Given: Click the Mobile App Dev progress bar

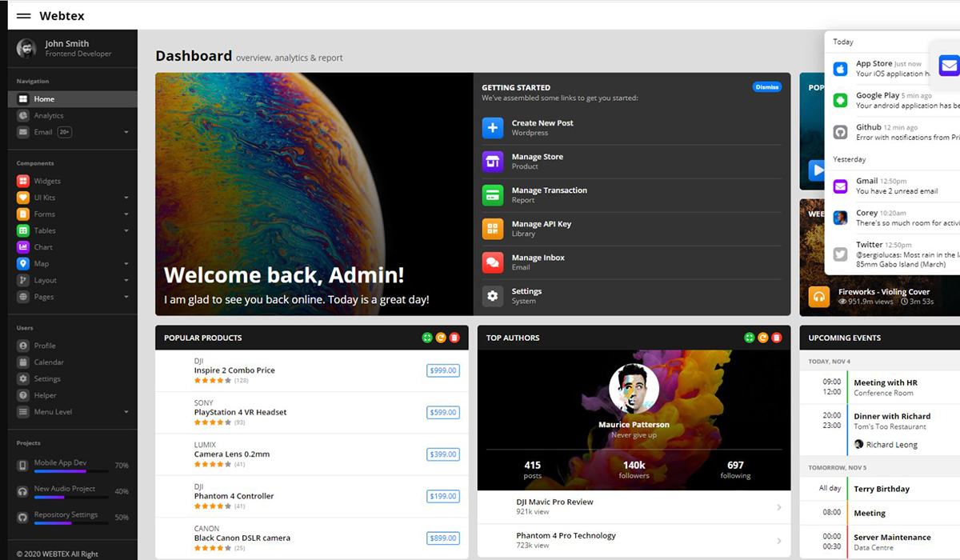Looking at the screenshot, I should 70,471.
